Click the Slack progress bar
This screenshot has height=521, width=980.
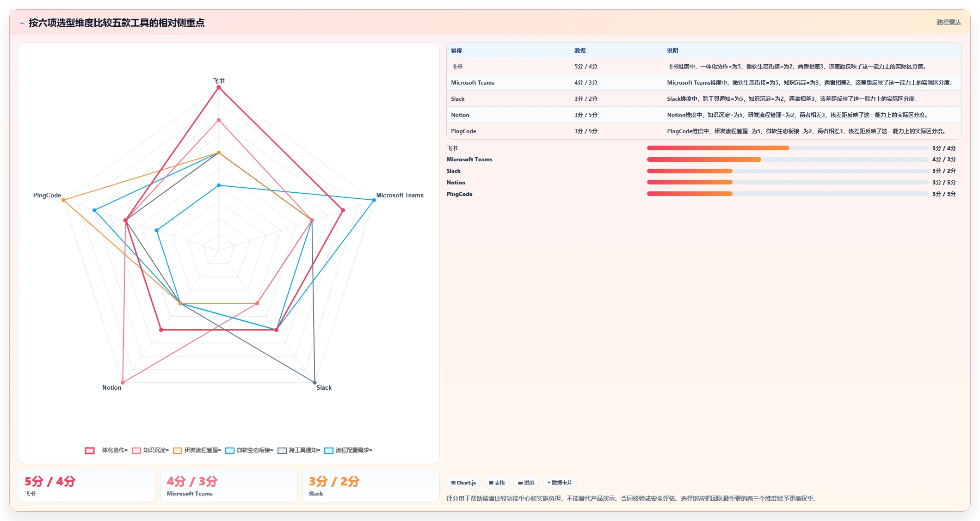click(787, 171)
